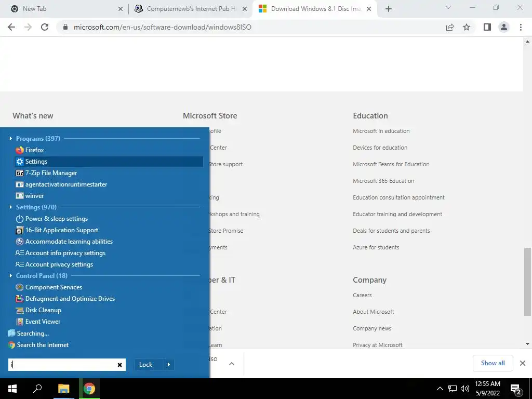Open Account privacy settings
Viewport: 532px width, 399px height.
click(54, 264)
